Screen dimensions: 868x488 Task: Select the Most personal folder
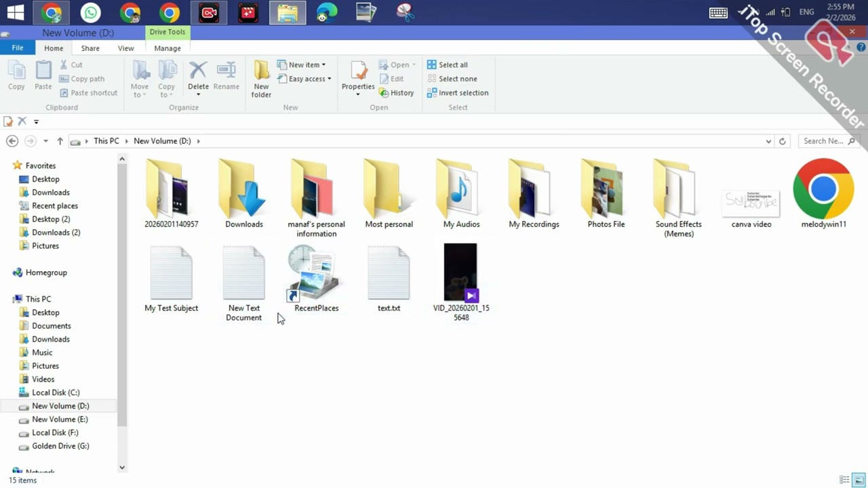click(x=389, y=193)
